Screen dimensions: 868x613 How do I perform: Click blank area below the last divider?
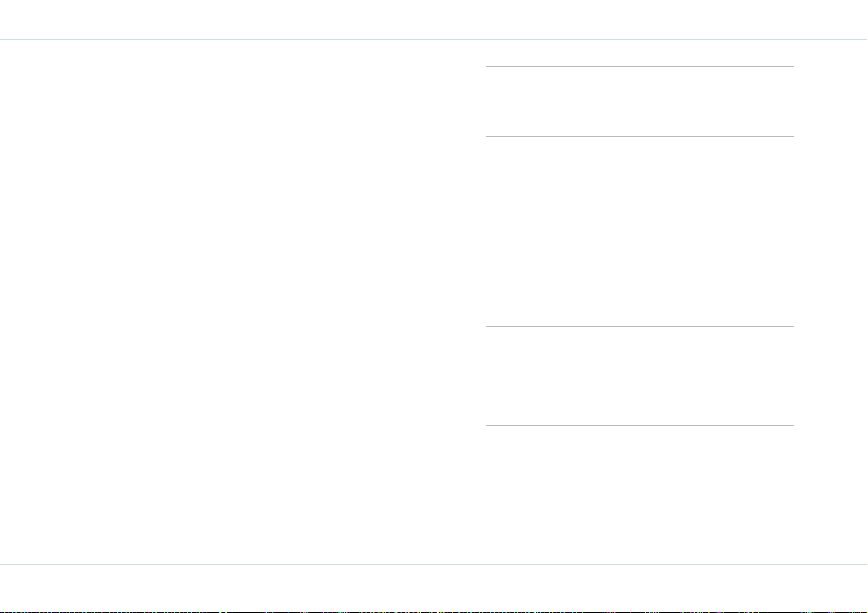(640, 494)
